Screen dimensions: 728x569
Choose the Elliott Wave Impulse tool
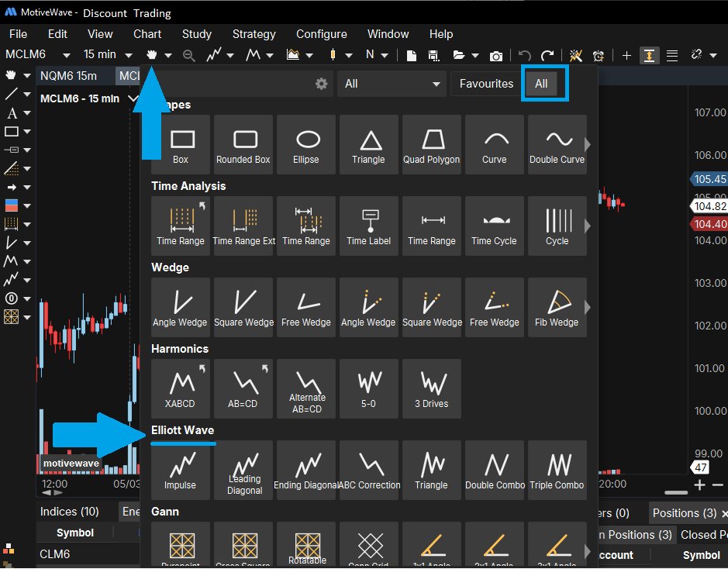tap(181, 470)
